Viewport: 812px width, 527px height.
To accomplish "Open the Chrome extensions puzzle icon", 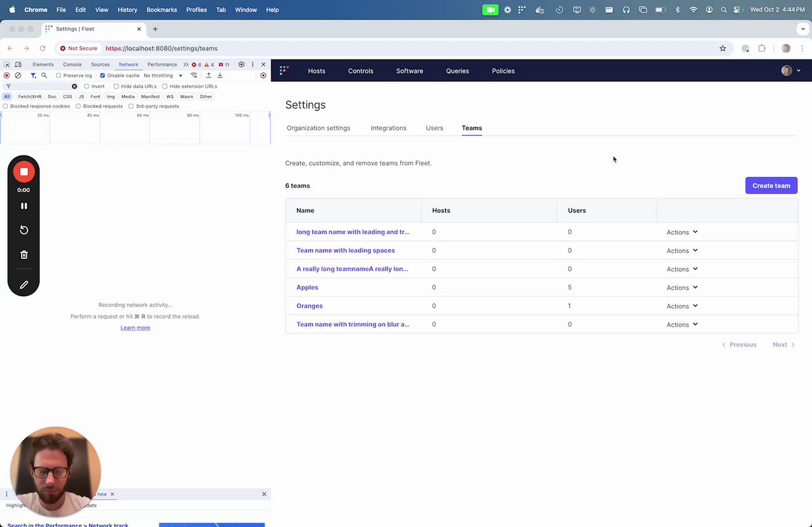I will [762, 48].
